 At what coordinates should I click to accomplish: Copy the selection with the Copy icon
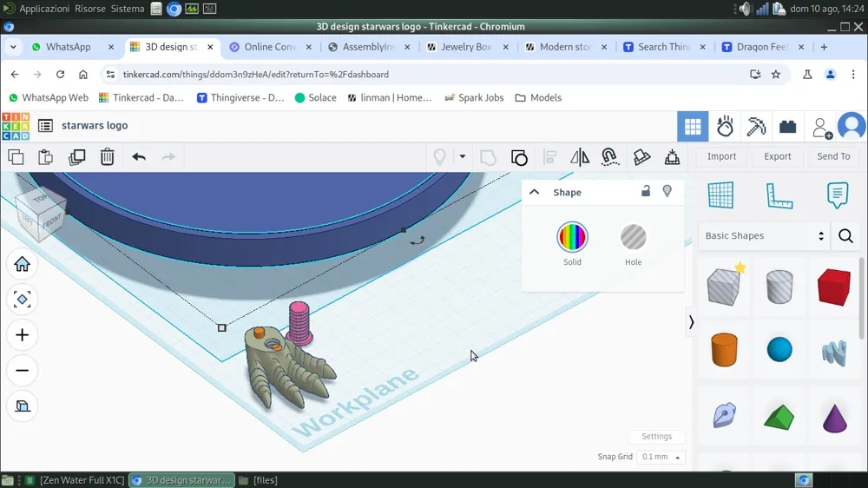[x=16, y=157]
